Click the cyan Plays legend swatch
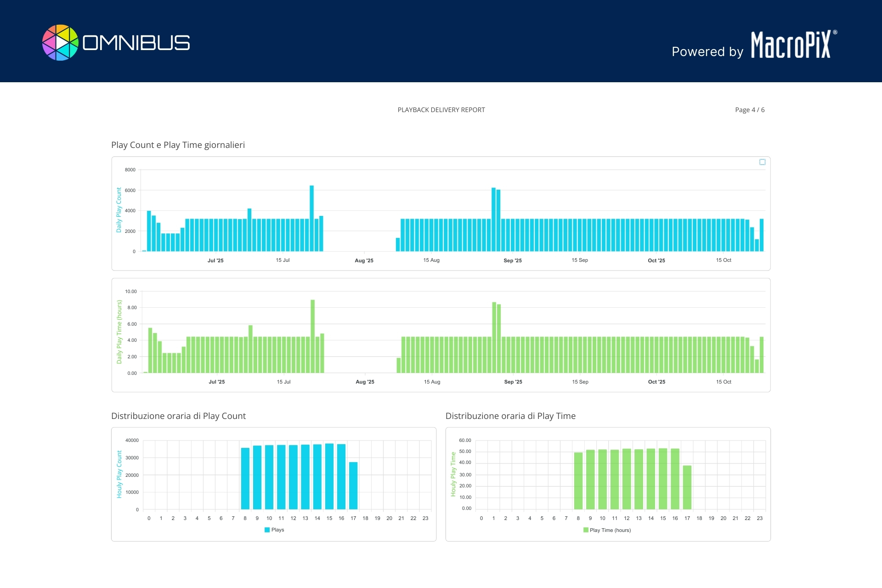Screen dimensions: 882x588 click(267, 530)
